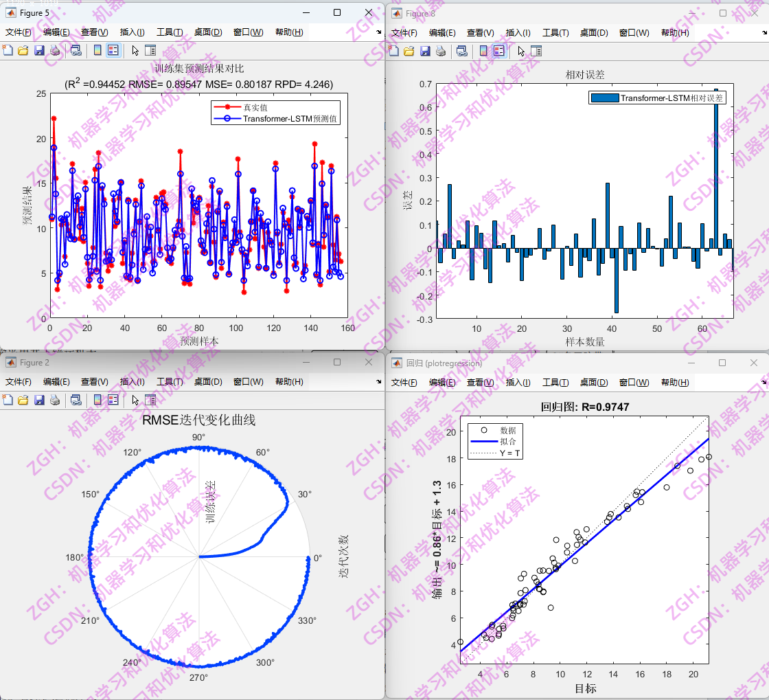Open 编辑(E) menu in Figure 5
Image resolution: width=769 pixels, height=700 pixels.
click(x=56, y=32)
